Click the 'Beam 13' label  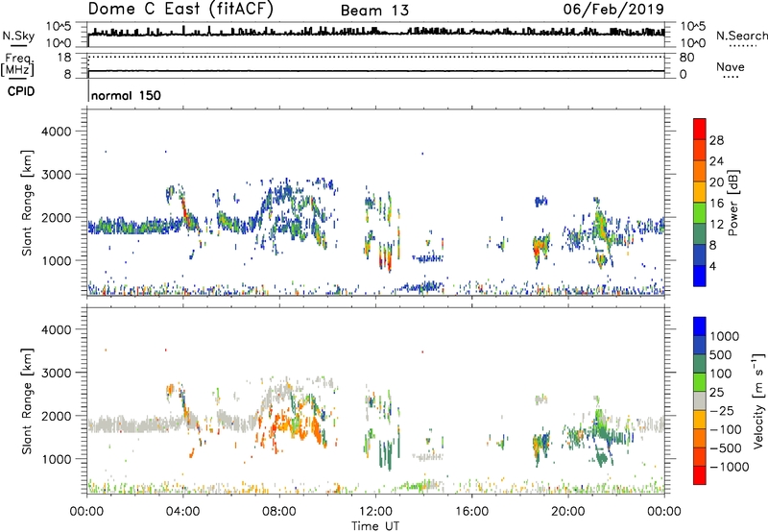(374, 11)
